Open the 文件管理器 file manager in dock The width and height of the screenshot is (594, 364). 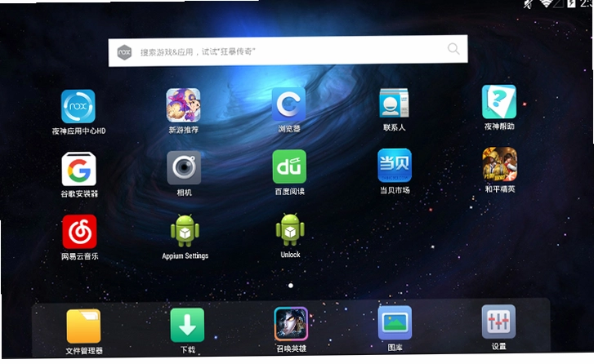click(x=83, y=326)
